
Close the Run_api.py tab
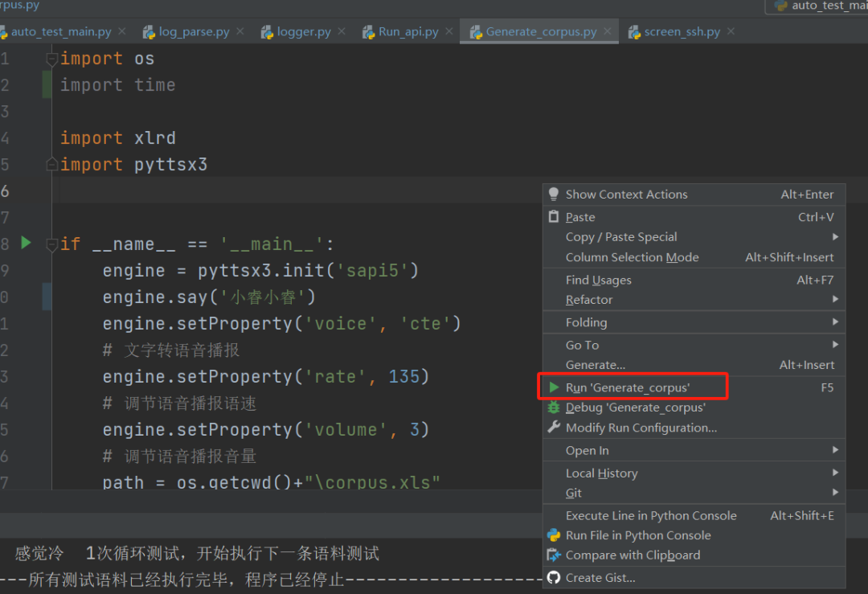tap(449, 31)
